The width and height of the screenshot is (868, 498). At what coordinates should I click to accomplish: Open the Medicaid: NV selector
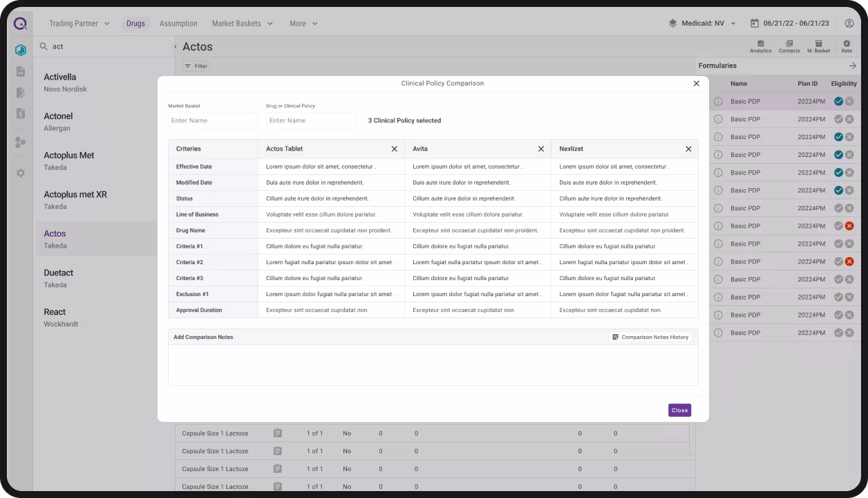[702, 24]
